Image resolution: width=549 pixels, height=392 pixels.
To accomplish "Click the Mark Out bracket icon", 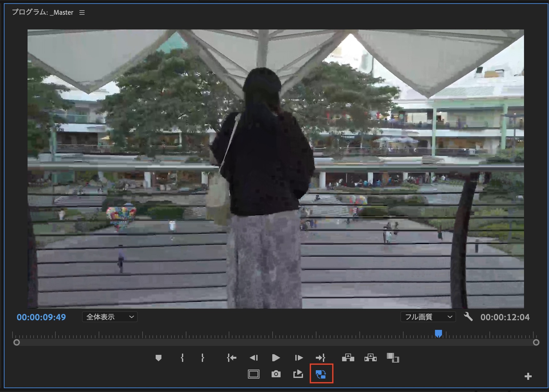I will tap(202, 358).
